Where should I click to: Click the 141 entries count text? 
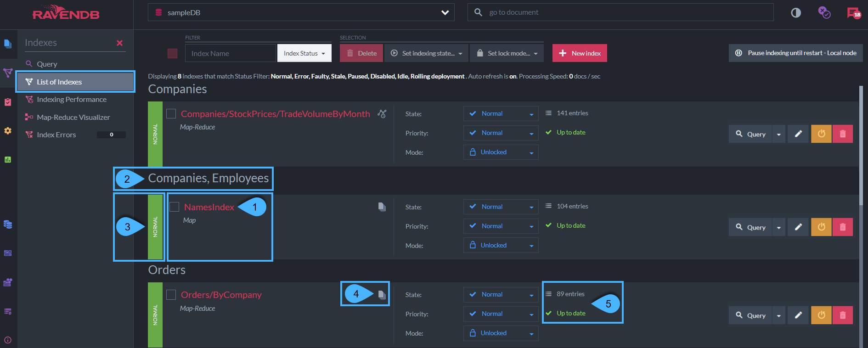pyautogui.click(x=572, y=113)
